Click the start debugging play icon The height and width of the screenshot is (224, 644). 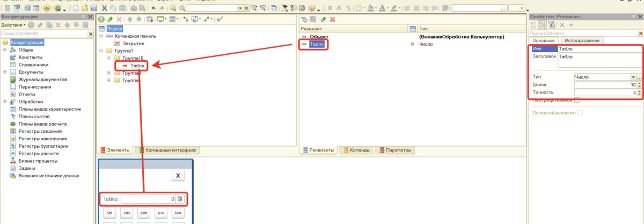pyautogui.click(x=47, y=8)
